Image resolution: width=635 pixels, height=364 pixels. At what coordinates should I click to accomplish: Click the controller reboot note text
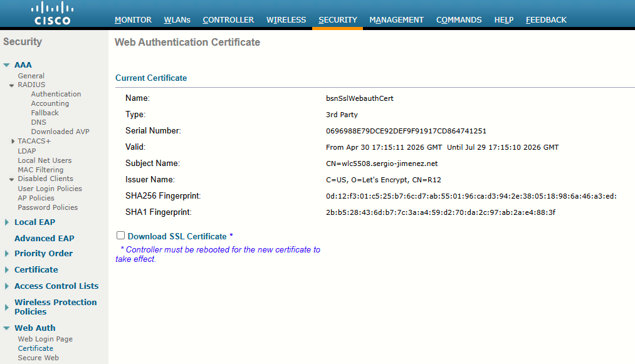(x=218, y=254)
